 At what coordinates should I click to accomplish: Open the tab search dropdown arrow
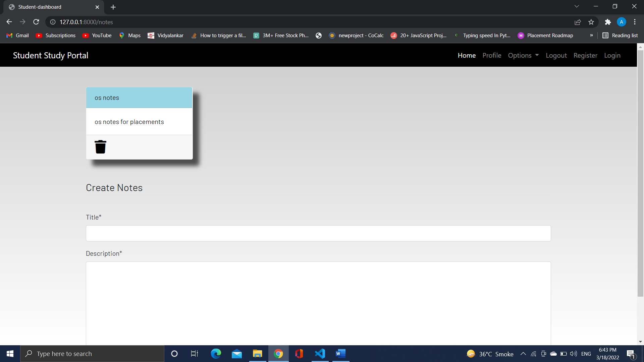click(577, 6)
